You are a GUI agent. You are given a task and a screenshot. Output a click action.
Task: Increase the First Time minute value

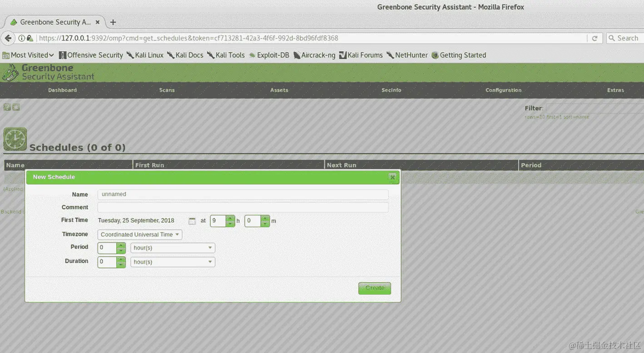point(265,218)
